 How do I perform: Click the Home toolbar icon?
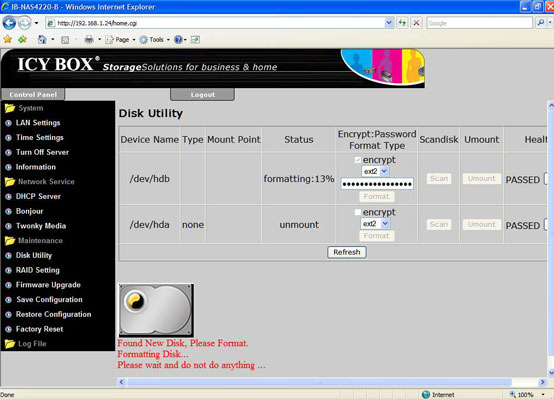coord(42,39)
